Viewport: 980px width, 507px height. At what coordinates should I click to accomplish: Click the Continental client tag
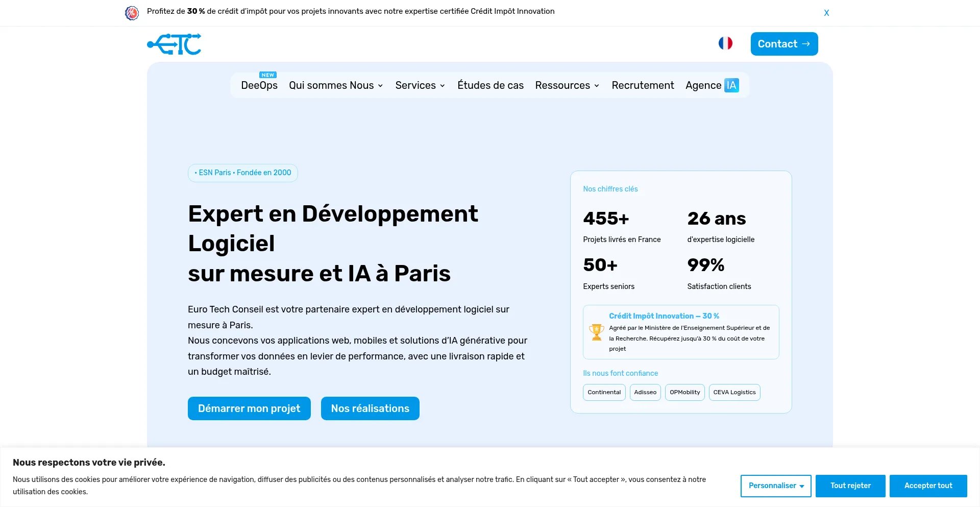point(604,392)
